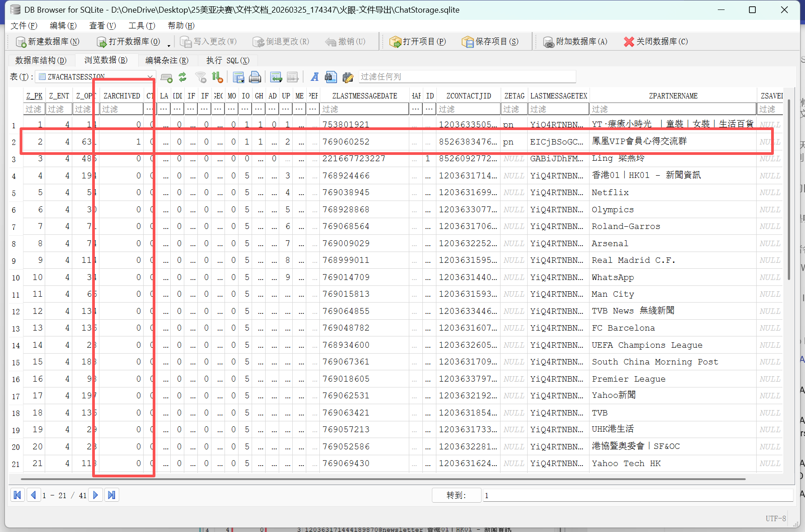Select the row header numbered 12
This screenshot has width=805, height=532.
pos(16,311)
